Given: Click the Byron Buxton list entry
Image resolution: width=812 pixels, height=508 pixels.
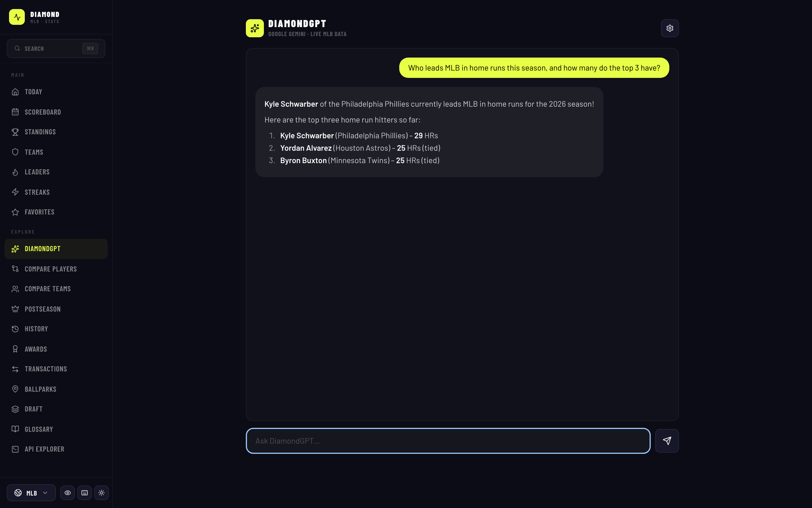Looking at the screenshot, I should point(360,161).
